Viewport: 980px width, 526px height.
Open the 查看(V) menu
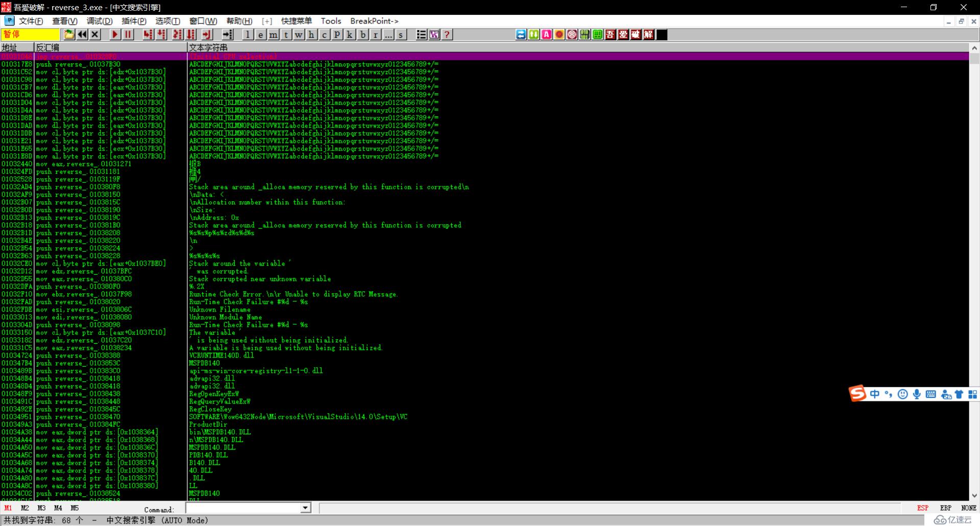[65, 21]
